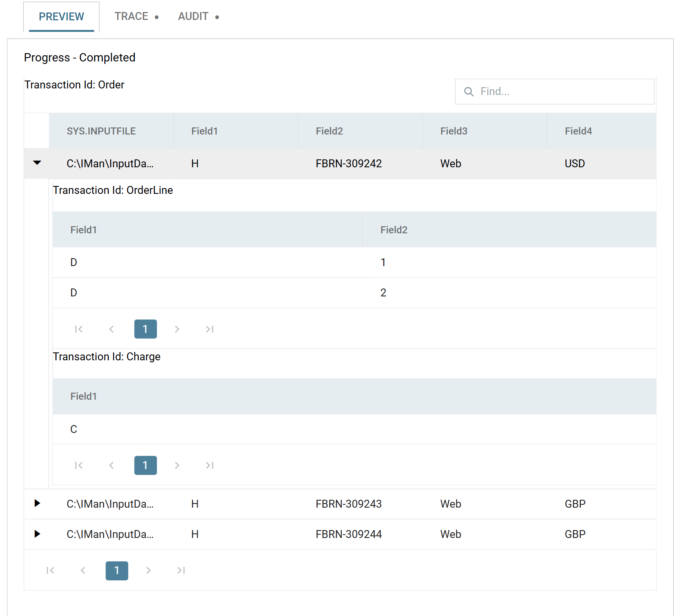The width and height of the screenshot is (680, 616).
Task: Go to last page in Charge pager
Action: (210, 465)
